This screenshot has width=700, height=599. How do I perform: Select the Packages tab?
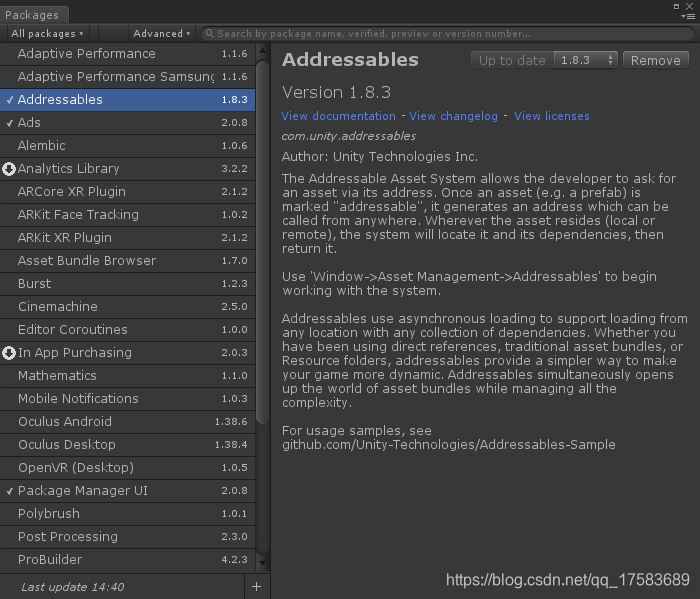pos(32,15)
